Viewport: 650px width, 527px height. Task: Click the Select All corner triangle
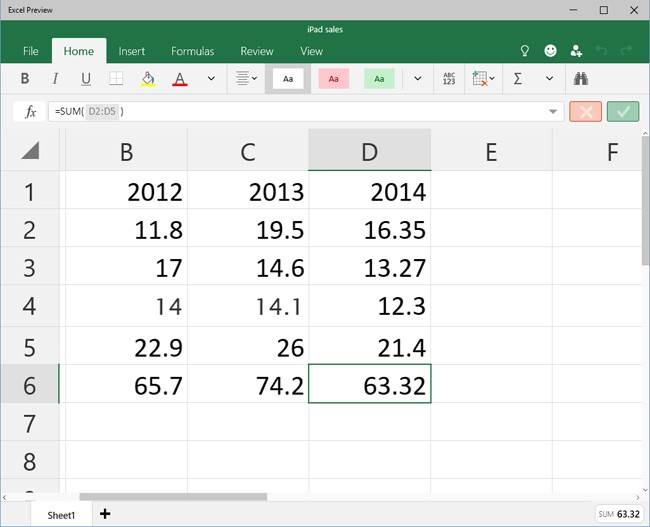coord(30,150)
